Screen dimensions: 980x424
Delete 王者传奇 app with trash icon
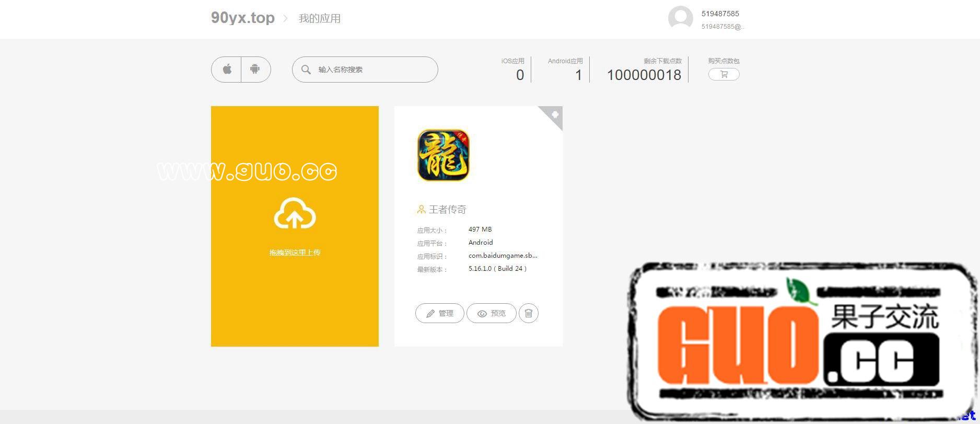click(528, 313)
